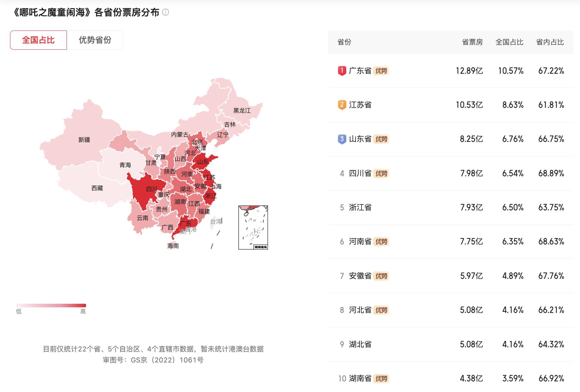
Task: Click the info icon beside the chart title
Action: [x=166, y=13]
